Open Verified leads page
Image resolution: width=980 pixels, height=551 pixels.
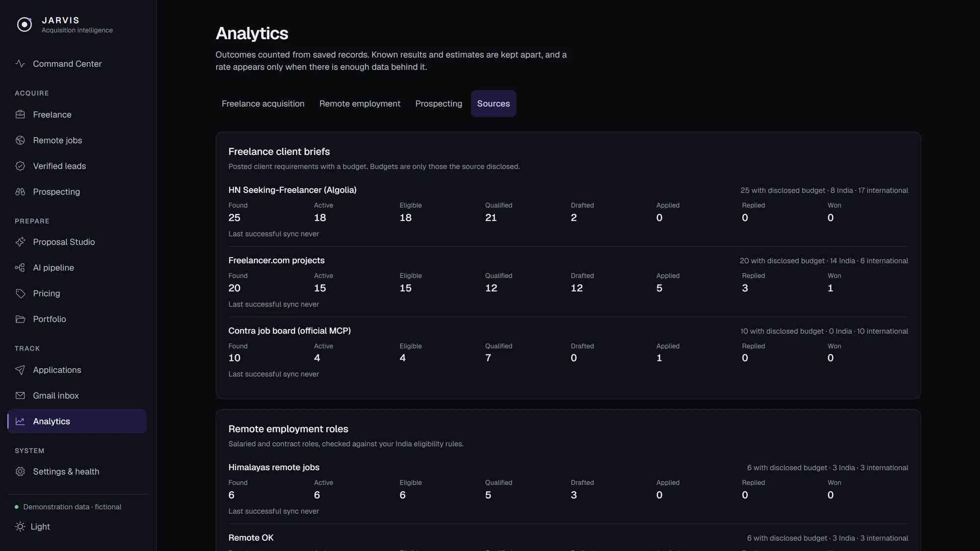point(77,166)
